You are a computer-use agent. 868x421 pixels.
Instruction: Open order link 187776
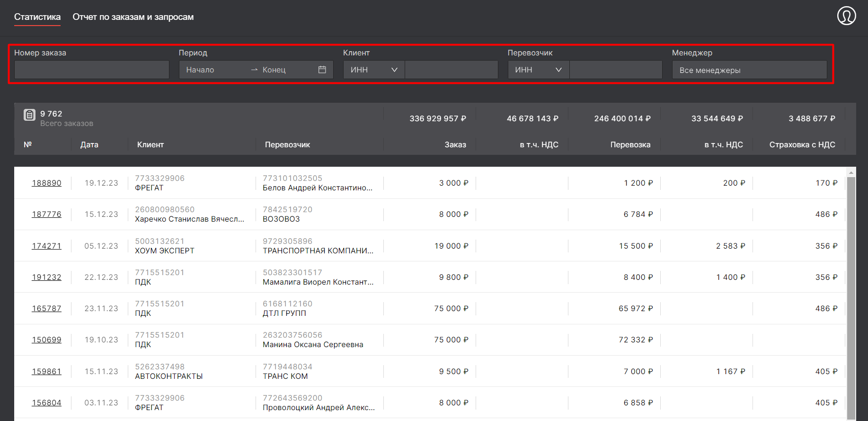click(46, 214)
